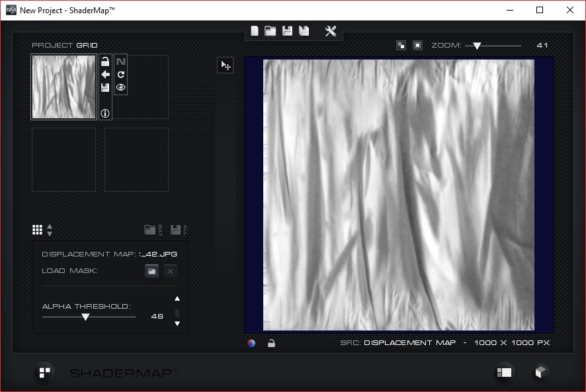Viewport: 586px width, 392px height.
Task: Close the ShaderMap window
Action: tap(570, 10)
